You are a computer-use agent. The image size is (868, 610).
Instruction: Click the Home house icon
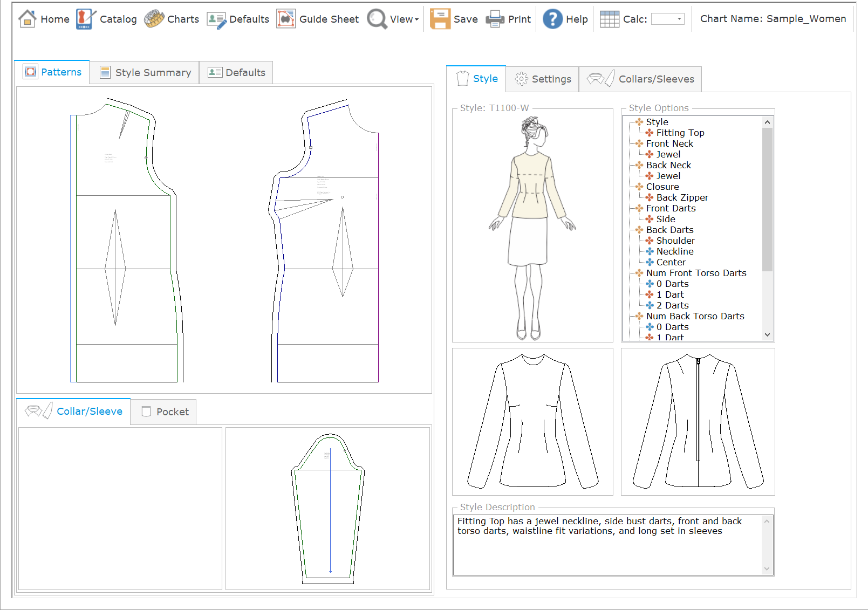[x=27, y=19]
